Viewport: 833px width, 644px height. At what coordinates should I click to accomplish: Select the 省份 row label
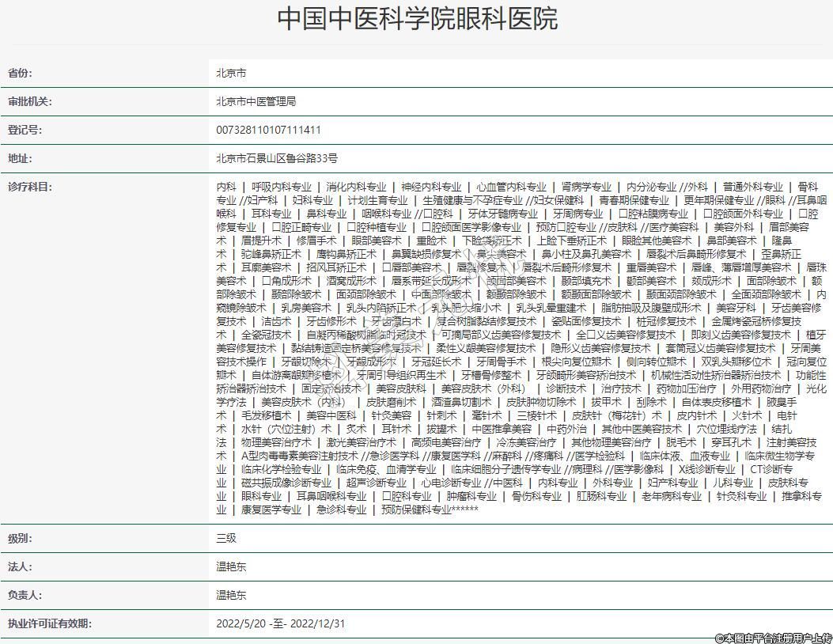(21, 73)
